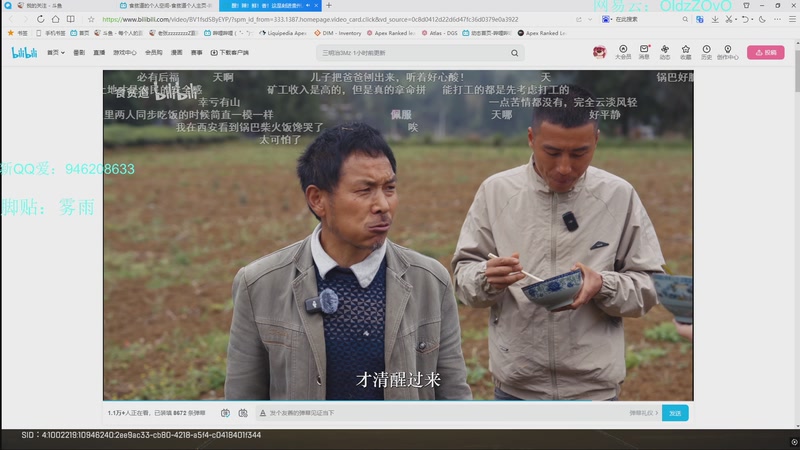This screenshot has height=450, width=800.
Task: Open search engine selector paw dropdown
Action: coord(606,19)
